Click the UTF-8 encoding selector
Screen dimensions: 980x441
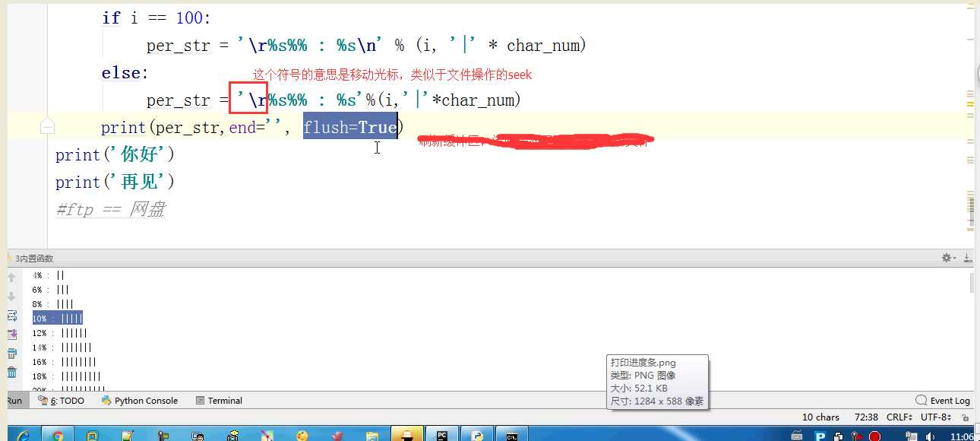click(935, 417)
